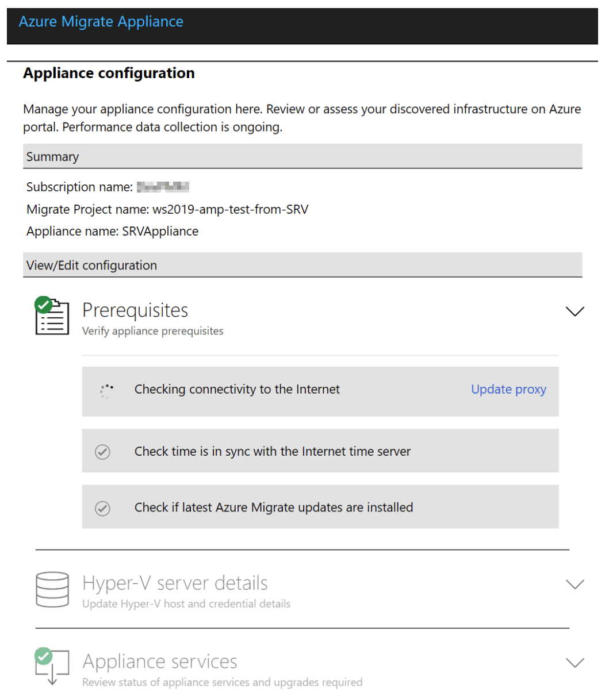The height and width of the screenshot is (700, 605).
Task: Click the View/Edit configuration section header
Action: [302, 265]
